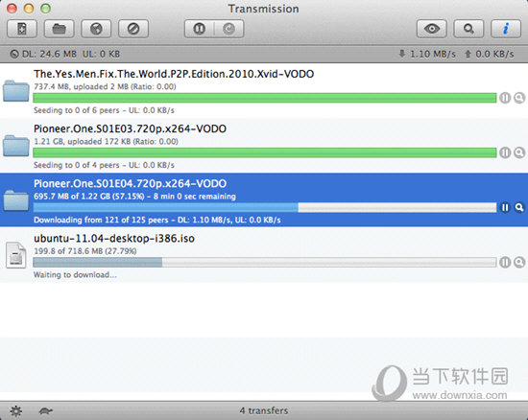Select Pioneer.One.S01E04 torrent title
This screenshot has height=420, width=528.
(130, 183)
